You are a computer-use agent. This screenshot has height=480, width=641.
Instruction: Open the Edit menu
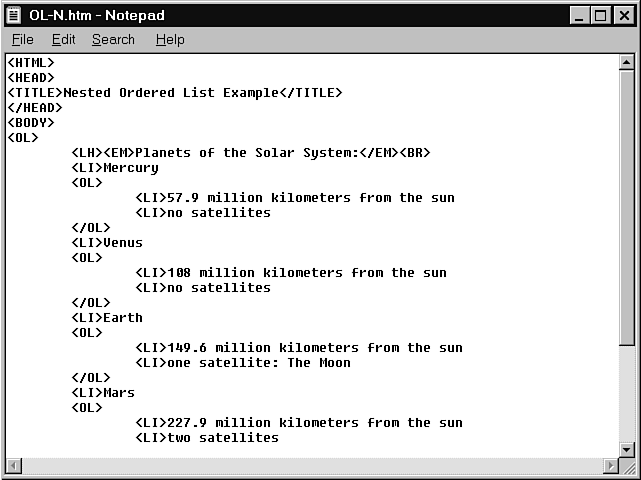tap(63, 40)
